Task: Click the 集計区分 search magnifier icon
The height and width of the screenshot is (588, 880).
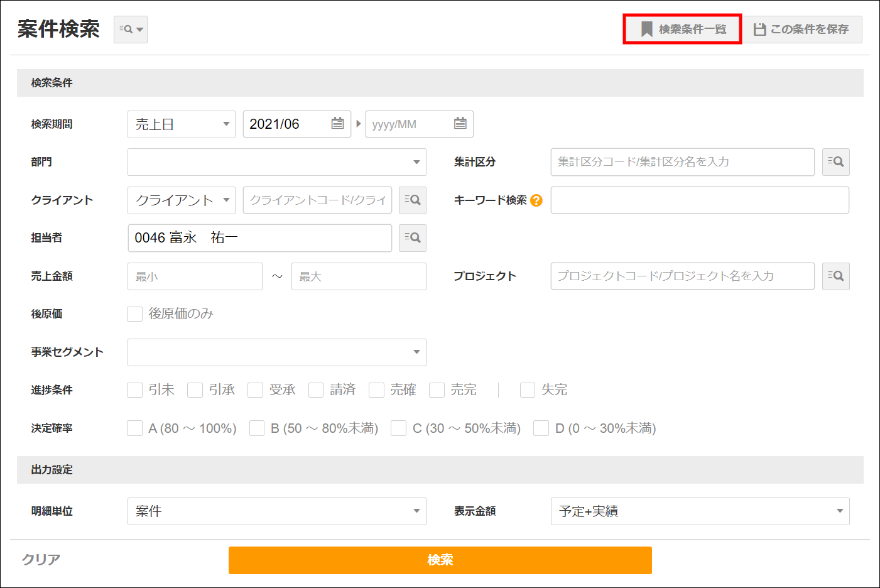Action: (x=835, y=162)
